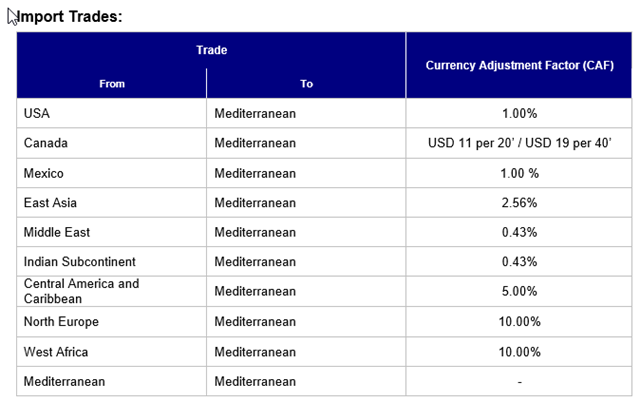
Task: Select Currency Adjustment Factor (CAF) header
Action: pos(520,65)
